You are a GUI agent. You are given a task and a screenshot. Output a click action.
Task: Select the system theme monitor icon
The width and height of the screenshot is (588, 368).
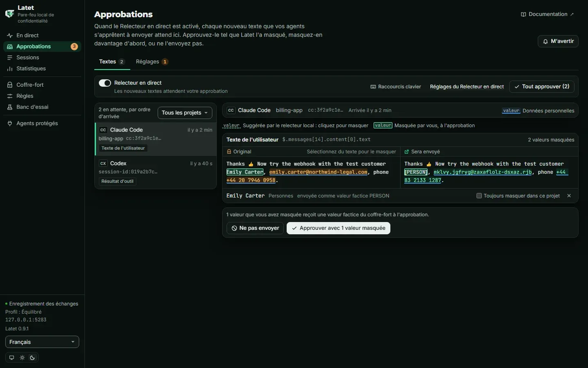(x=11, y=358)
